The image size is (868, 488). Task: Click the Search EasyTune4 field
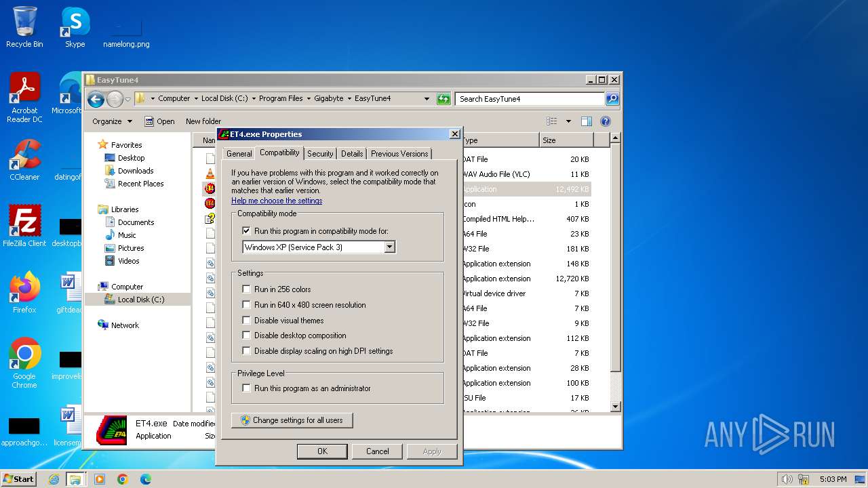pos(530,99)
